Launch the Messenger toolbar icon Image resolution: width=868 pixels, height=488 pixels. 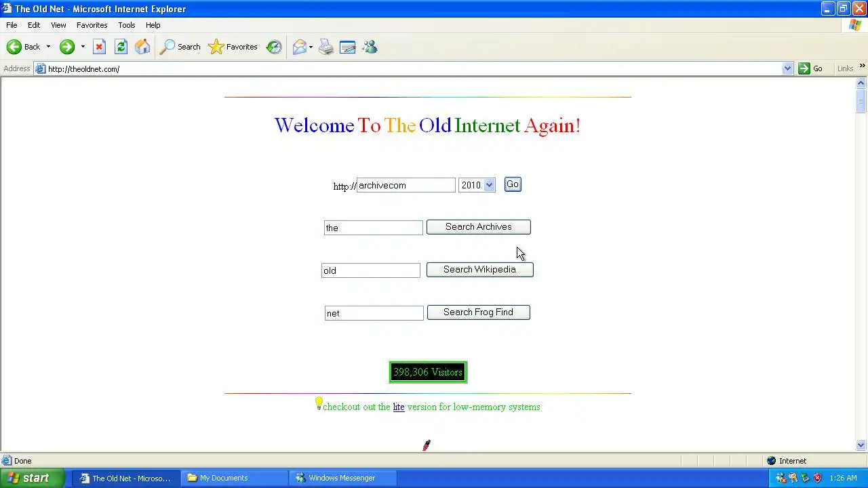[x=370, y=47]
